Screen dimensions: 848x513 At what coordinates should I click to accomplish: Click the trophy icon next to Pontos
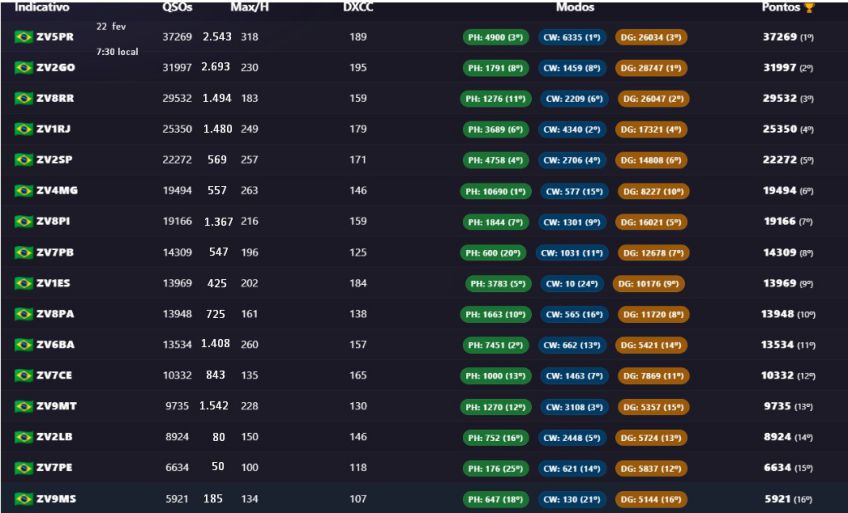coord(809,7)
